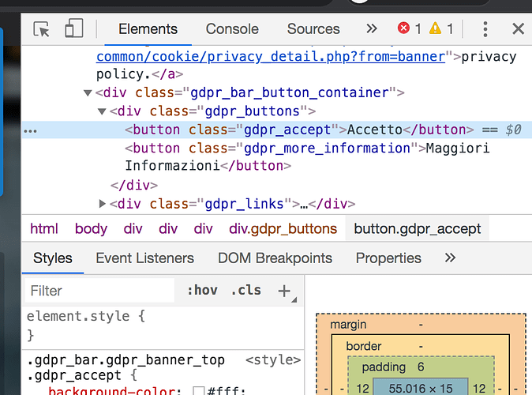This screenshot has height=395, width=532.
Task: Open the privacy_detail.php link in the DOM
Action: point(268,57)
